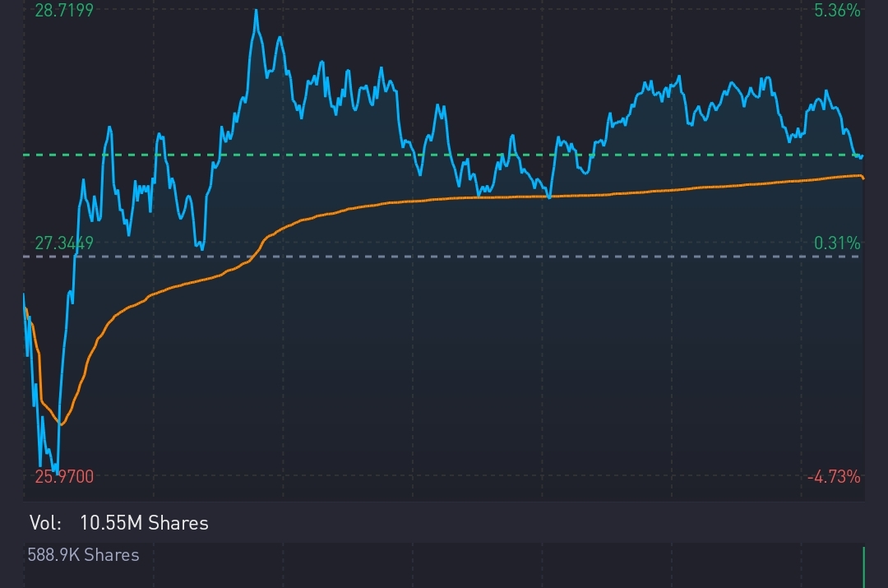Screen dimensions: 888x588
Task: Select the bottom dip of the orange average line
Action: pyautogui.click(x=60, y=424)
